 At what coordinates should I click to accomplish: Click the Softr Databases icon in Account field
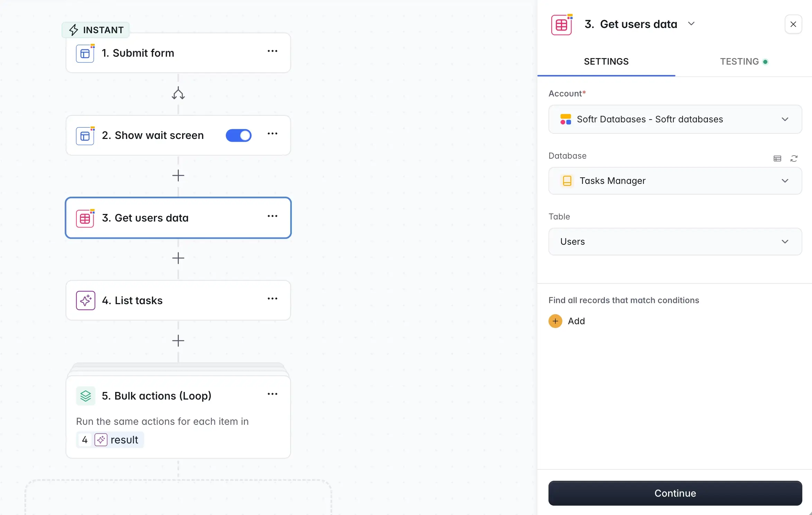coord(565,119)
